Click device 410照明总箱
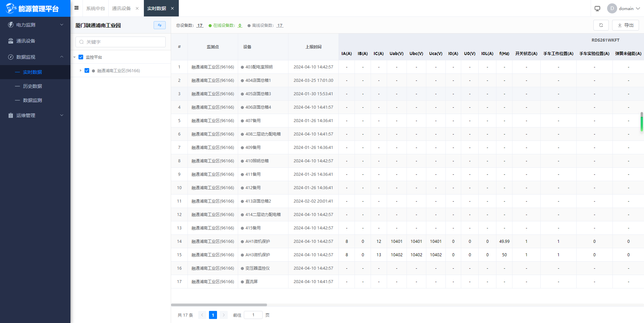The image size is (644, 323). pyautogui.click(x=257, y=161)
